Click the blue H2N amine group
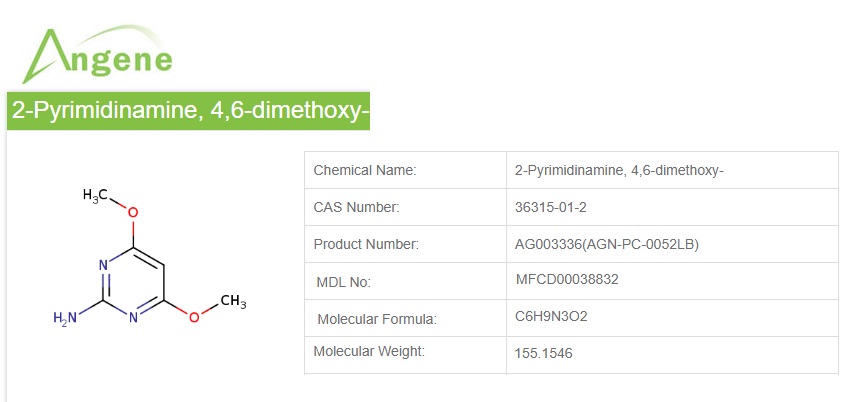Image resolution: width=849 pixels, height=402 pixels. tap(65, 319)
